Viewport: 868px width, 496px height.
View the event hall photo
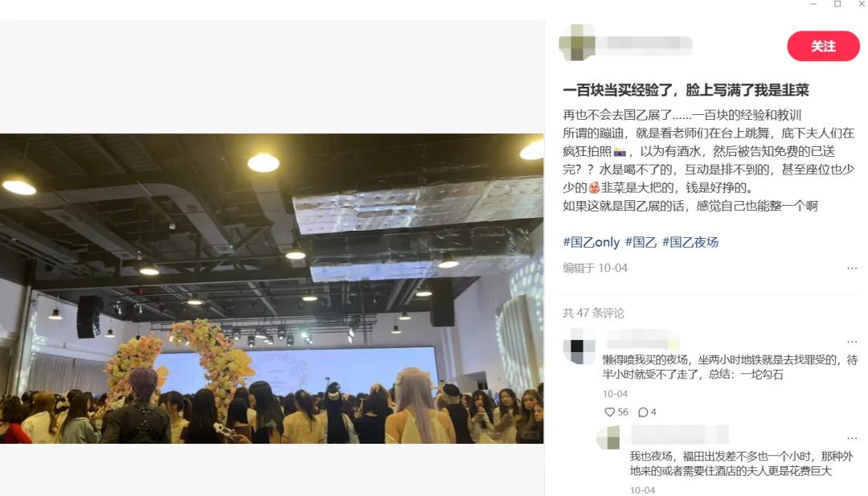pos(272,289)
